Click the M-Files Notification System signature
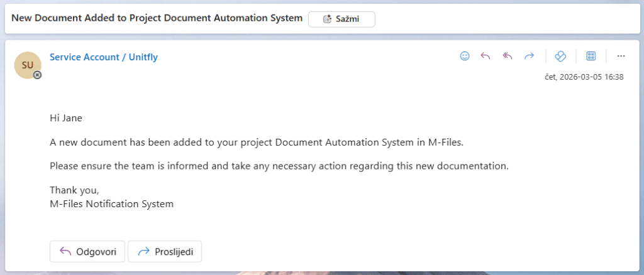The height and width of the screenshot is (275, 644). coord(111,204)
